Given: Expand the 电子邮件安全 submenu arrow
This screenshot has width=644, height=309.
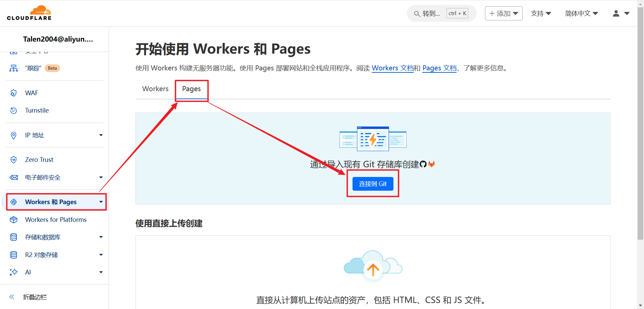Looking at the screenshot, I should point(101,177).
